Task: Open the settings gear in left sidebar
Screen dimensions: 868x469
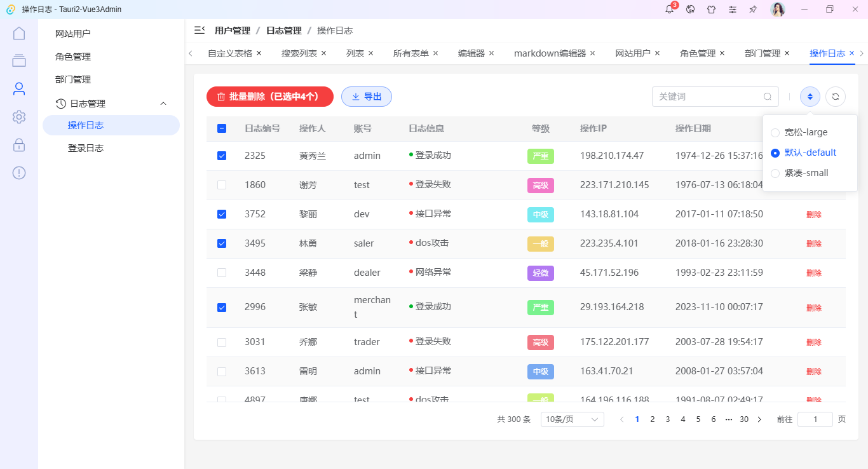Action: [19, 117]
